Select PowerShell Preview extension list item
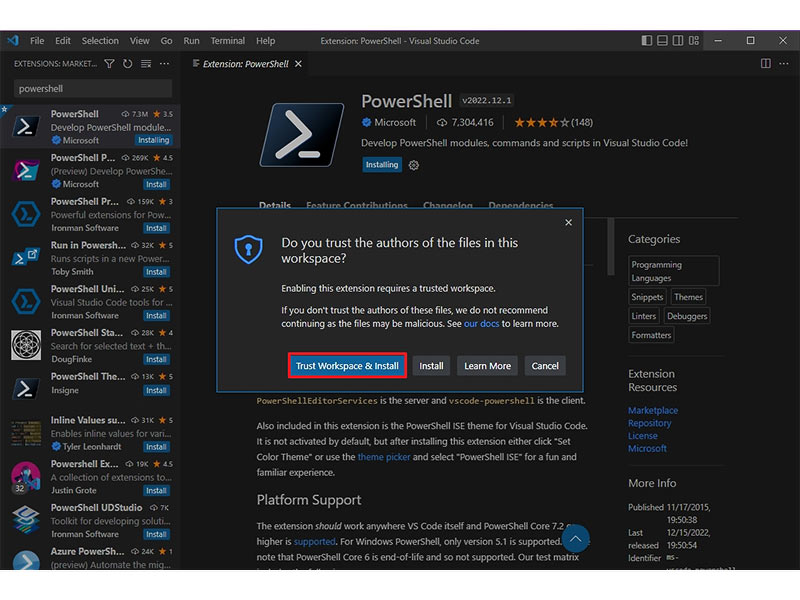The height and width of the screenshot is (600, 800). click(91, 170)
